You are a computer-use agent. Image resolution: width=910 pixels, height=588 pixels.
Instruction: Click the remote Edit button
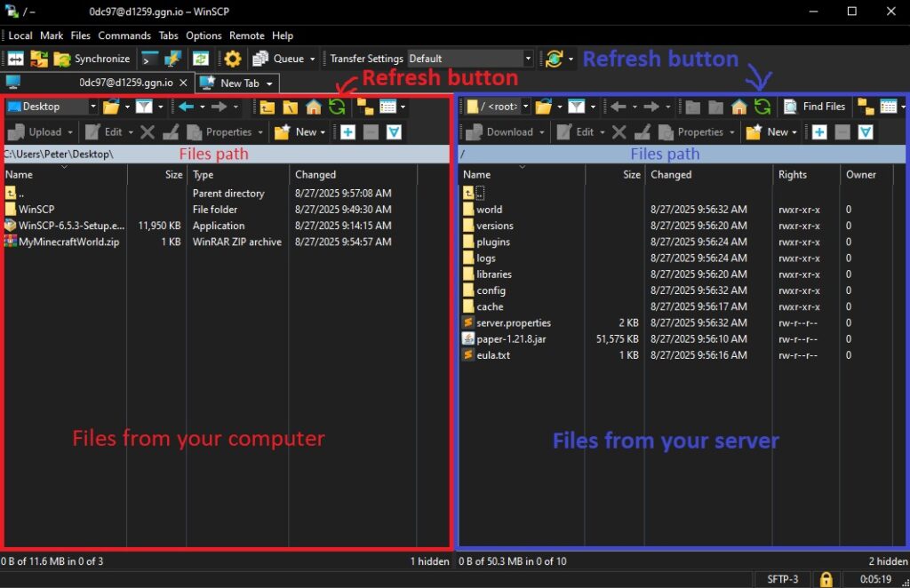[576, 132]
